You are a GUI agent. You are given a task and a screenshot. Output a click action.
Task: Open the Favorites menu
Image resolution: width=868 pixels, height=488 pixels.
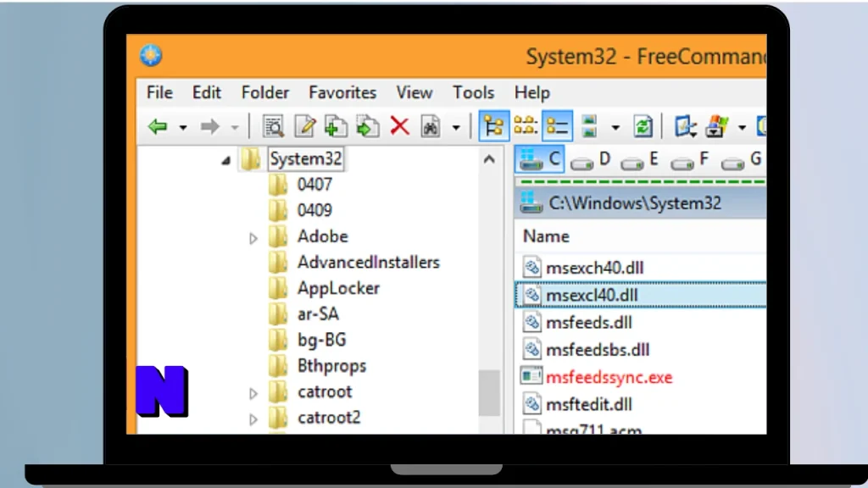[x=342, y=92]
